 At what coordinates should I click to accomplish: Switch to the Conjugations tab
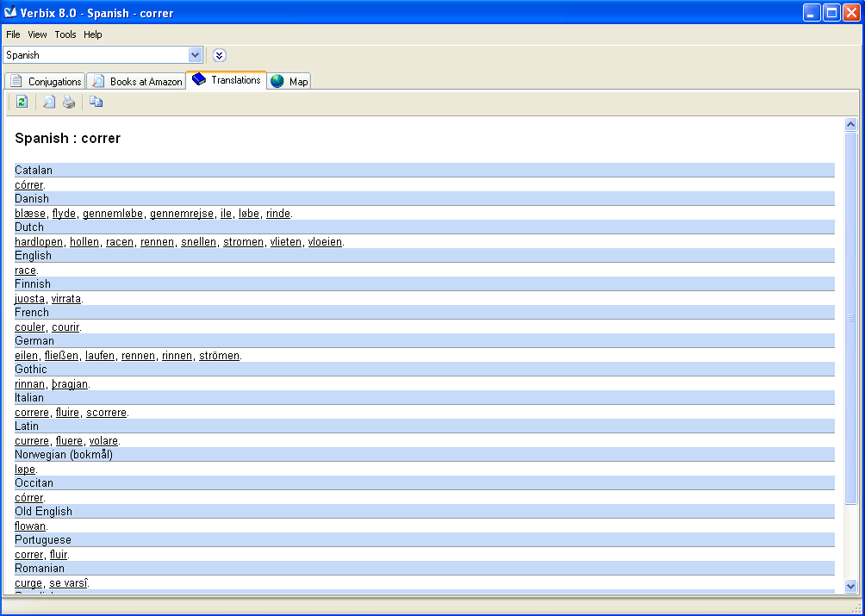46,81
